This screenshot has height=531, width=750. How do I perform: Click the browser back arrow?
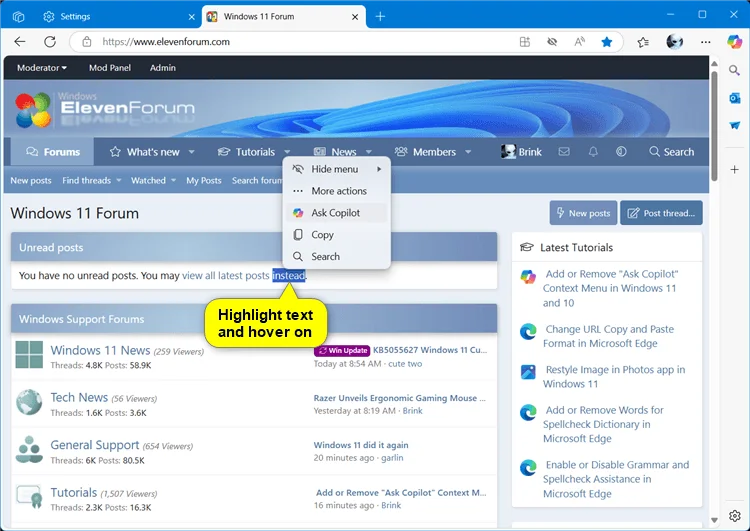click(x=20, y=42)
